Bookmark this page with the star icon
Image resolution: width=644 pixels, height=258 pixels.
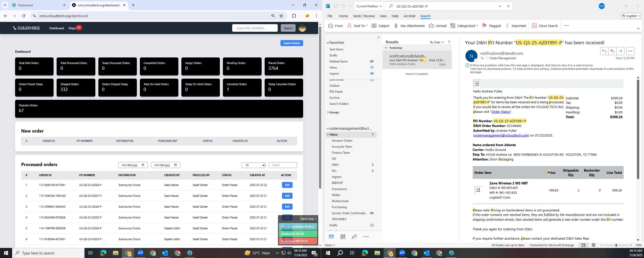(x=281, y=16)
